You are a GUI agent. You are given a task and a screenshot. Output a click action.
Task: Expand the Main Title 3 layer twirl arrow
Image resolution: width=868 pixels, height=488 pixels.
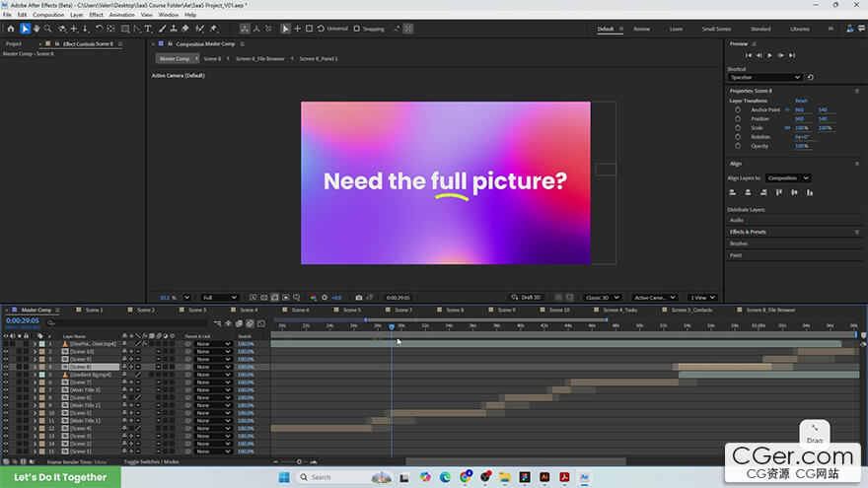tap(35, 390)
